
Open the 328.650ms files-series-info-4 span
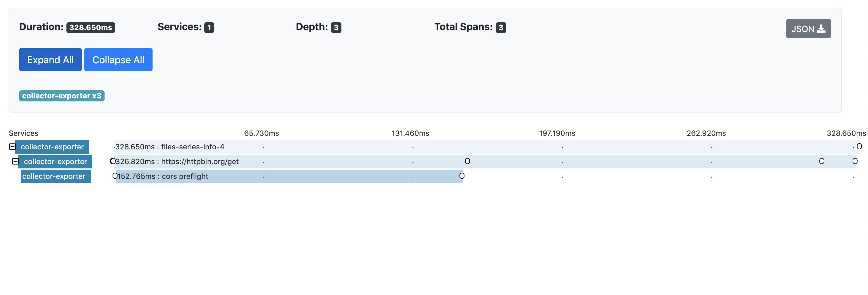tap(487, 147)
